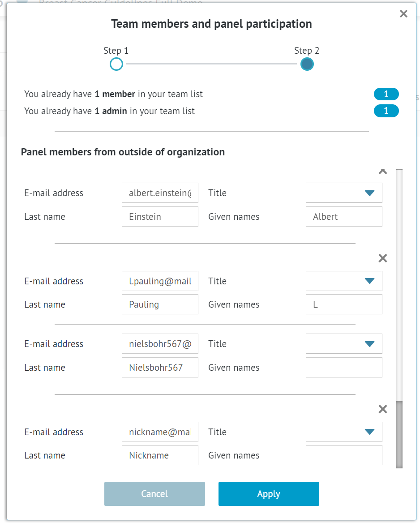The width and height of the screenshot is (420, 523).
Task: Expand Title dropdown for Nickname entry
Action: tap(344, 432)
